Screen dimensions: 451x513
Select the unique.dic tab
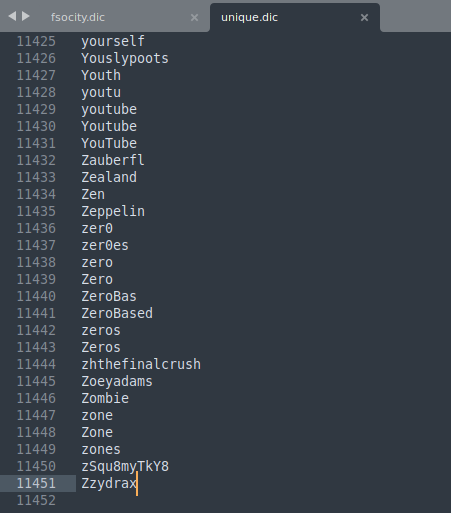pos(249,17)
